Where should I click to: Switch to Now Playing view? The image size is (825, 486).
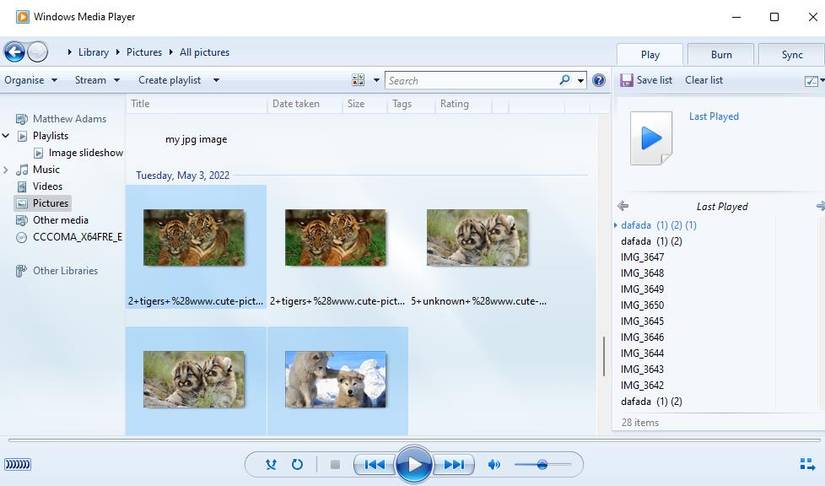(x=807, y=464)
